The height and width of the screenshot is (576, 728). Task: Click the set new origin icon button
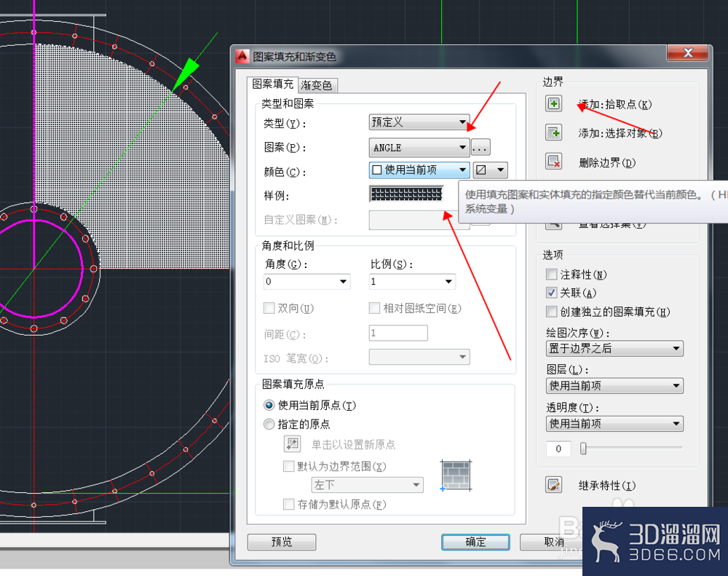tap(293, 444)
